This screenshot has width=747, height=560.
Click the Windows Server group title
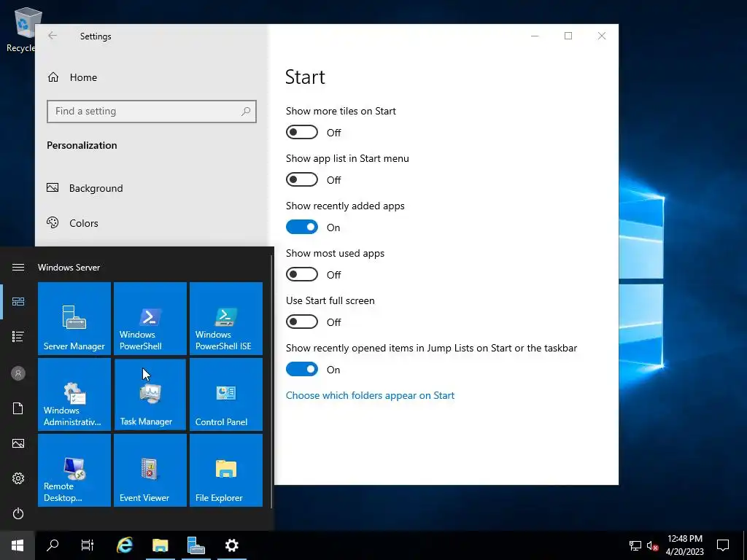(69, 267)
